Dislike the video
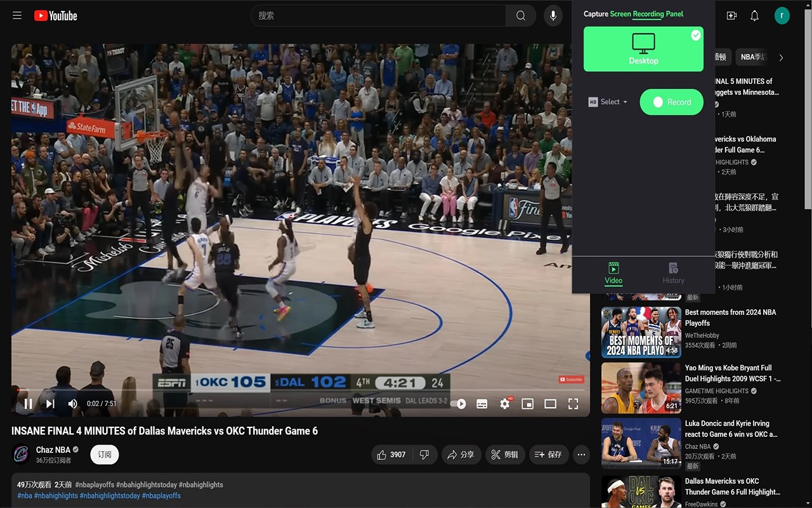 (424, 455)
